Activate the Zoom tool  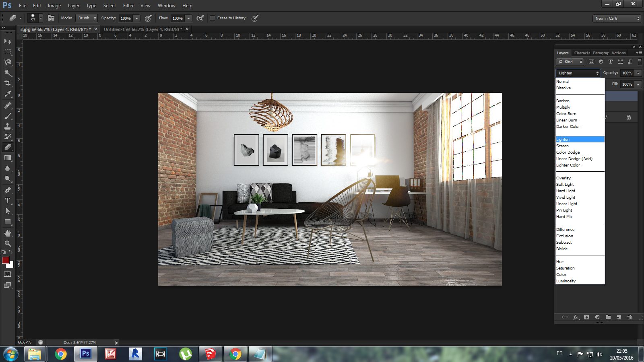[8, 244]
